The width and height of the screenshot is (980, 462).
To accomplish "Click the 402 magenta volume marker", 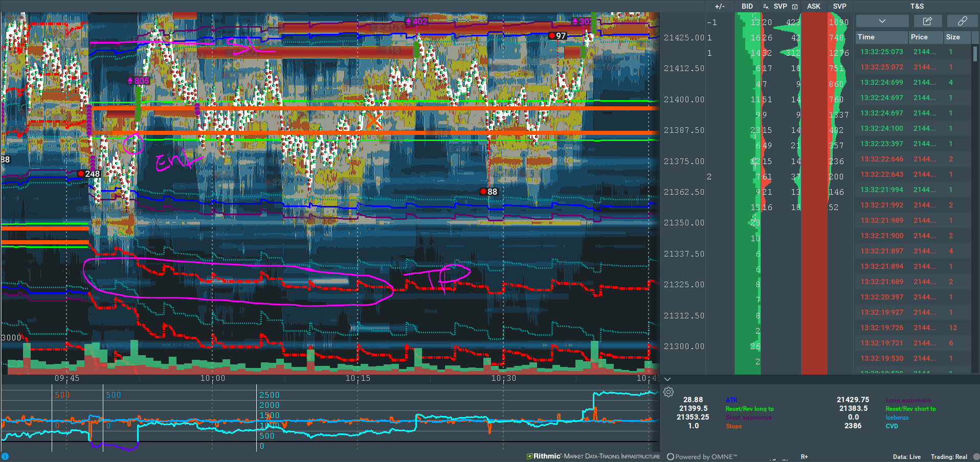I will [x=416, y=21].
